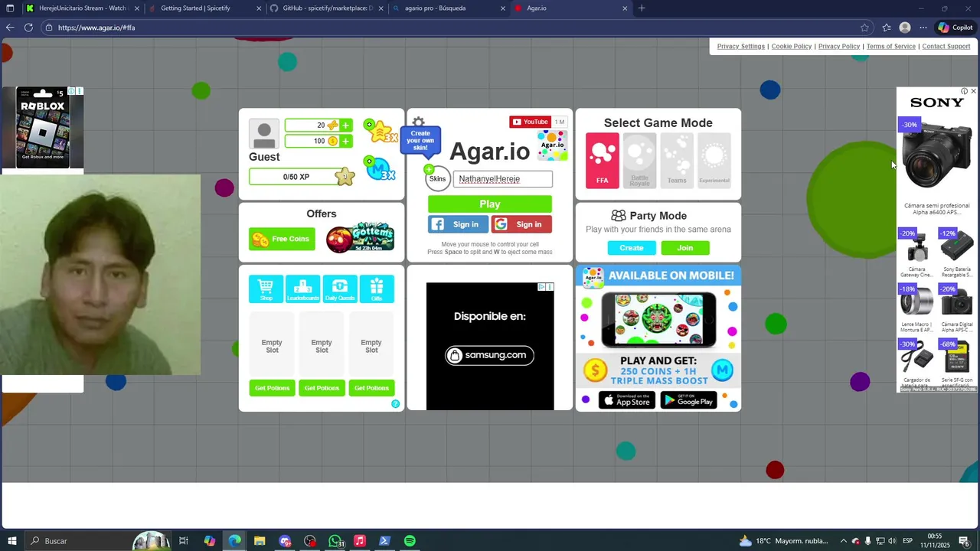Switch to HerejeUnicitario Stream tab

click(x=82, y=8)
